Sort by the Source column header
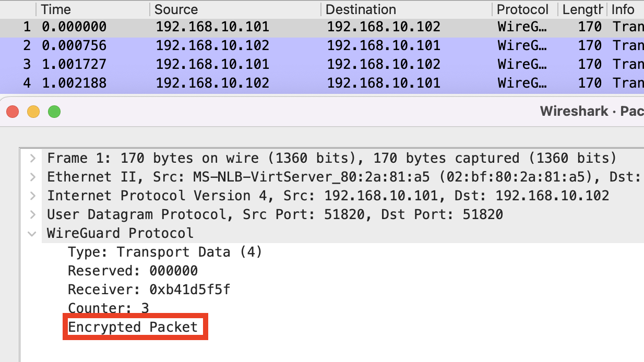This screenshot has height=362, width=644. (x=235, y=9)
